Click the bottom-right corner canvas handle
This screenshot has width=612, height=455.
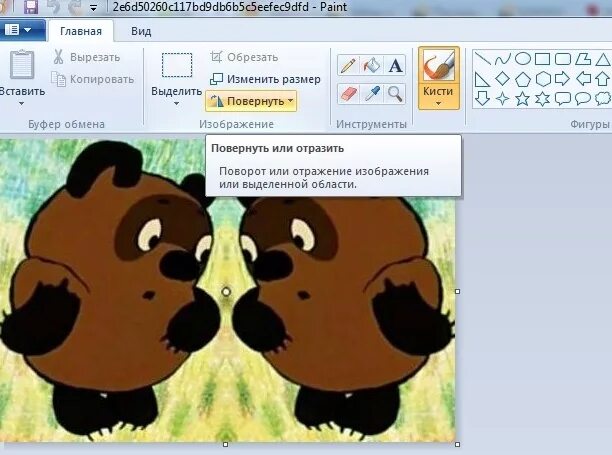click(x=457, y=444)
